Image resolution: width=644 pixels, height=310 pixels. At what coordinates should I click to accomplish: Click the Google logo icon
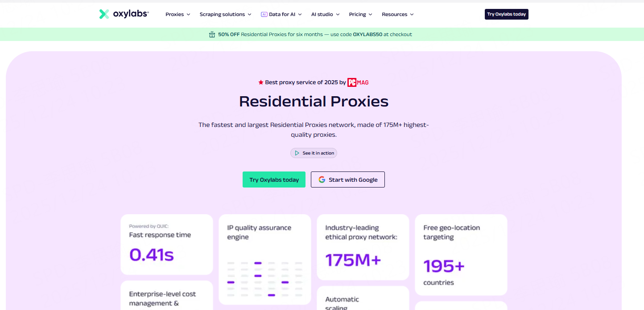point(322,180)
